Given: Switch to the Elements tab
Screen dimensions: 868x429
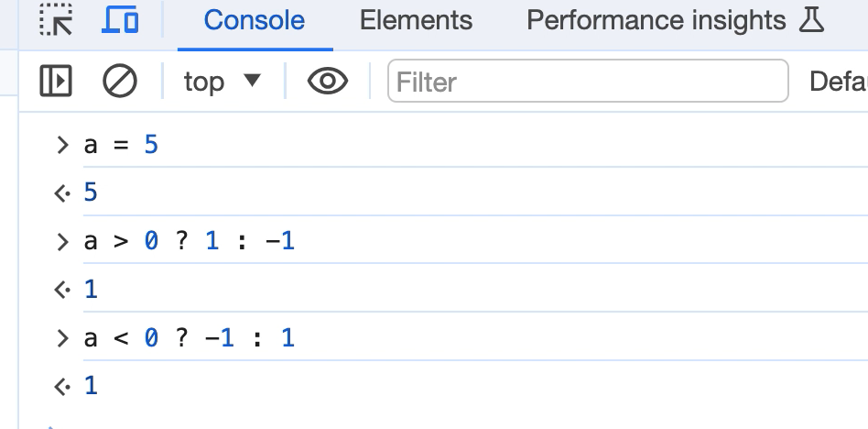Looking at the screenshot, I should pyautogui.click(x=416, y=20).
